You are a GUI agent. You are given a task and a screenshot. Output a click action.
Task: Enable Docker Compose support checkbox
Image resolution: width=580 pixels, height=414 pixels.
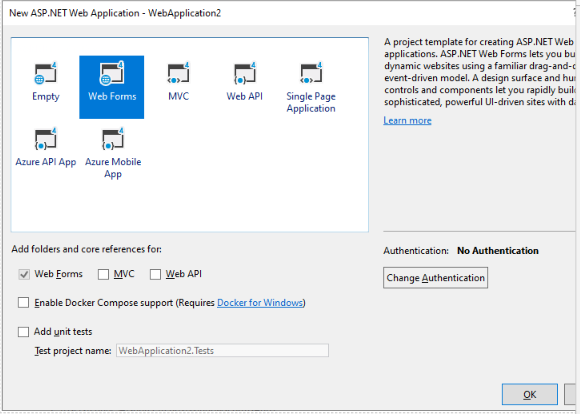click(23, 303)
